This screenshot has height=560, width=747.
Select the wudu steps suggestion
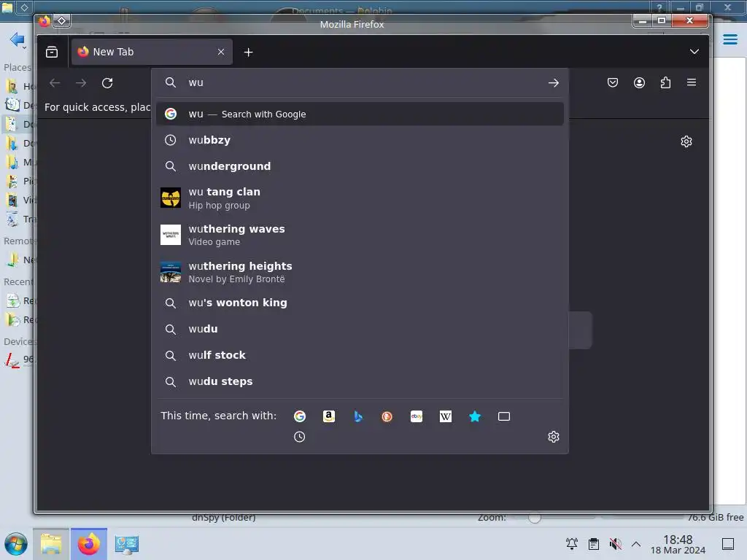click(360, 381)
